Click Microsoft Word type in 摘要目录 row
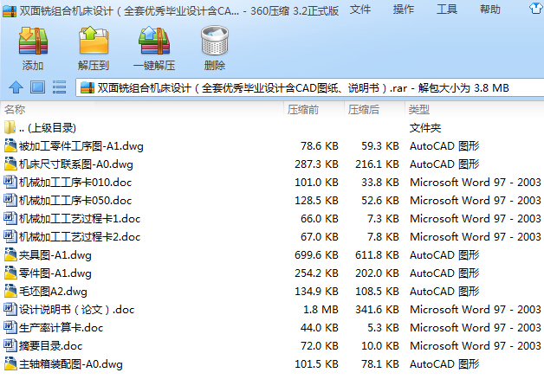The width and height of the screenshot is (544, 392). (x=476, y=345)
